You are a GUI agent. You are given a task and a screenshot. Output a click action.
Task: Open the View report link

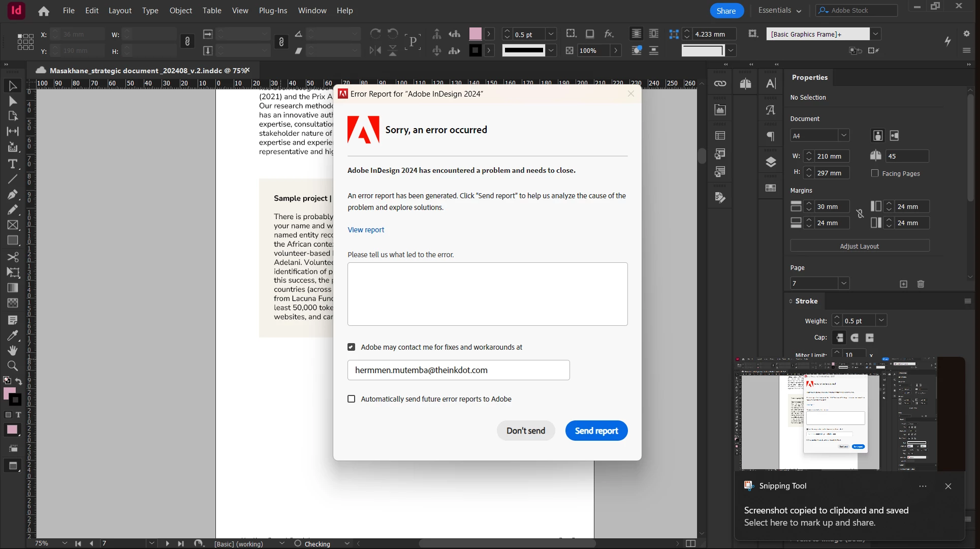click(x=366, y=230)
